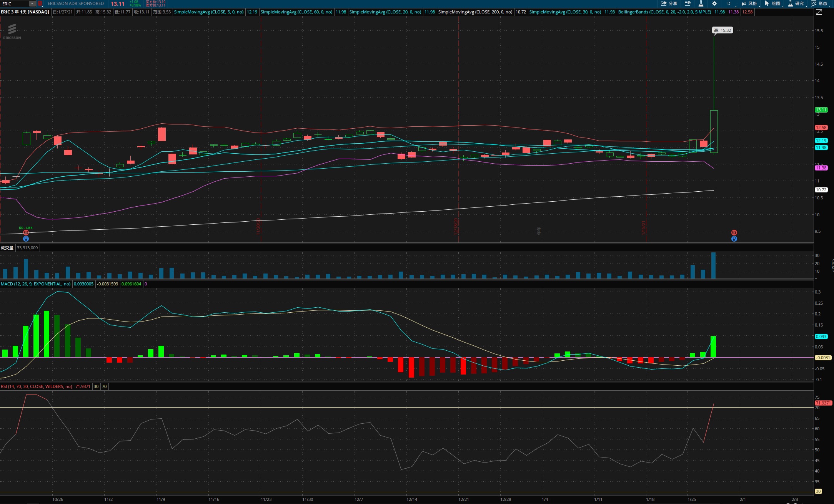Click the blue lightbulb icon near 10/26
This screenshot has height=504, width=834.
(x=26, y=239)
